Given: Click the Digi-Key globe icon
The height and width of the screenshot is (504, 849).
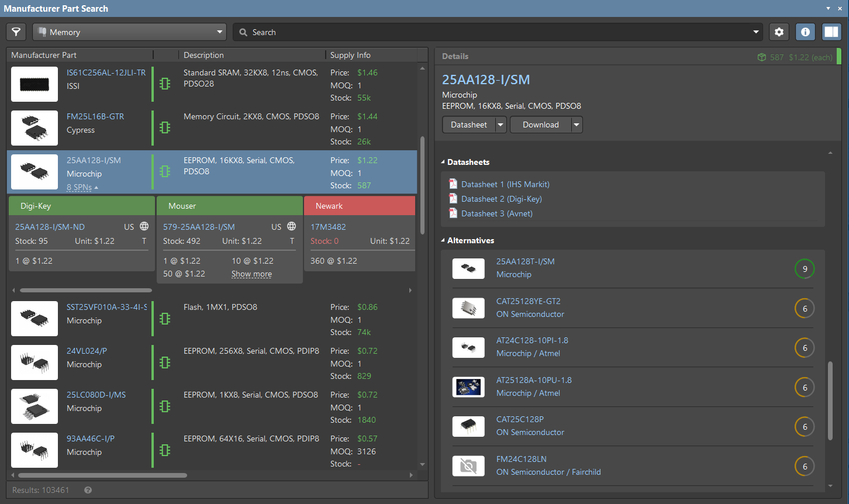Looking at the screenshot, I should [x=144, y=226].
